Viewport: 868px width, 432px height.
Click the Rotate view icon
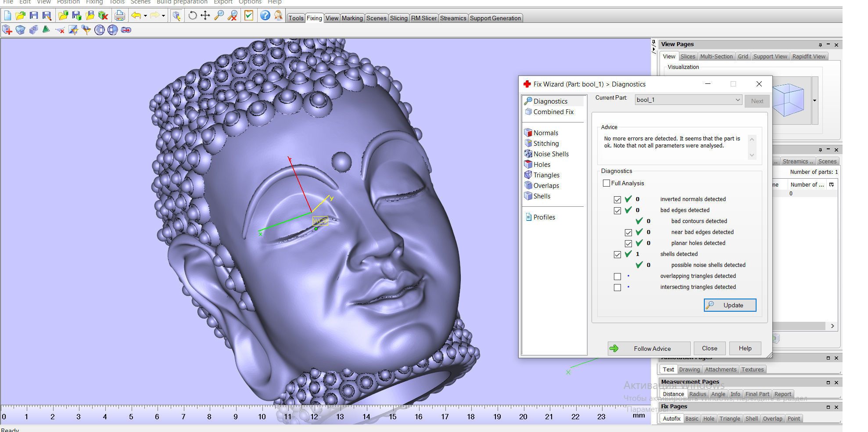click(192, 16)
